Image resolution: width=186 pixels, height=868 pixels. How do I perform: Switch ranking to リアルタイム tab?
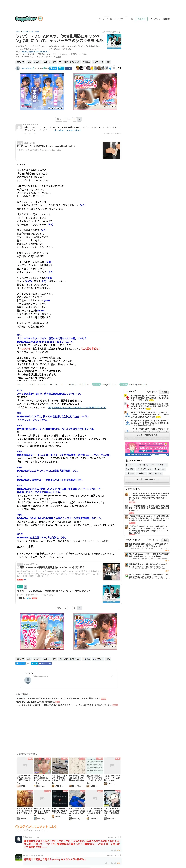[x=152, y=392]
